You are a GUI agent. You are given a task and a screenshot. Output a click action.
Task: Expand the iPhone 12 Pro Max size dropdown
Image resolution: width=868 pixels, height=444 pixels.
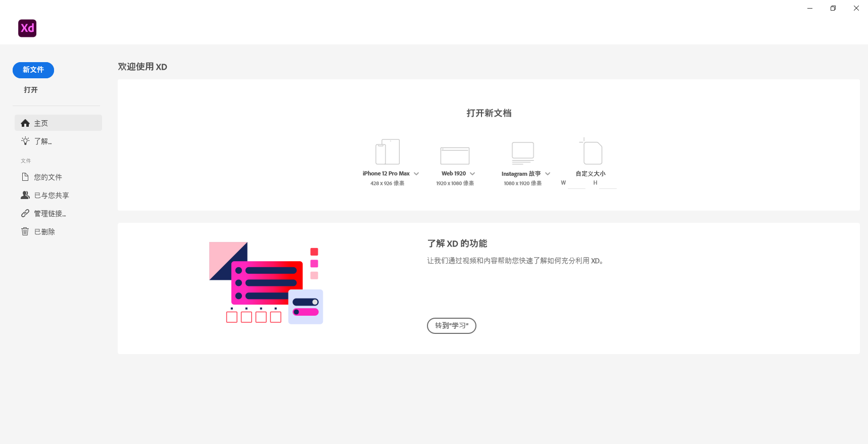416,174
